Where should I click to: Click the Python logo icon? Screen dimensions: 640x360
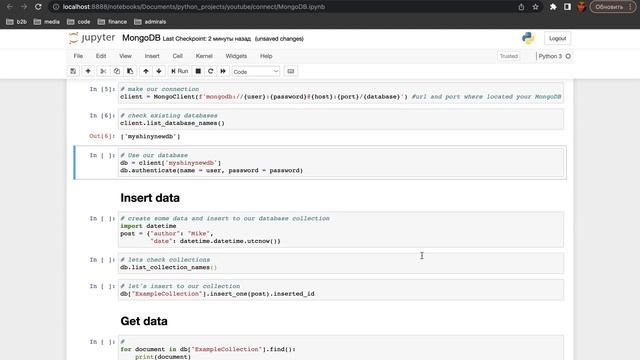[528, 38]
